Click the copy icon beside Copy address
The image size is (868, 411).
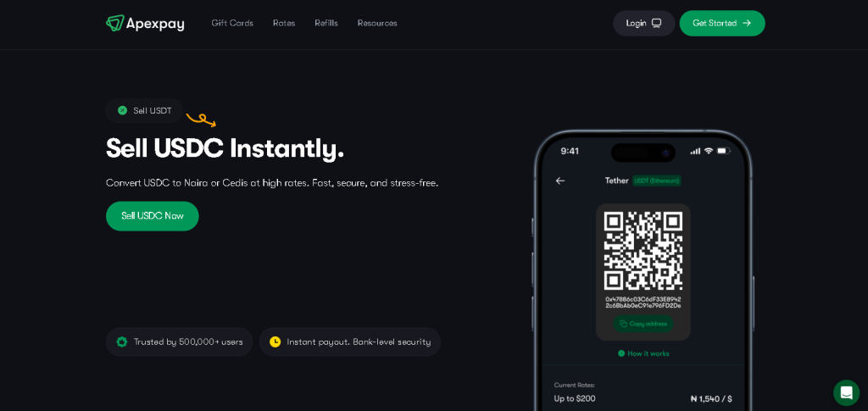623,324
